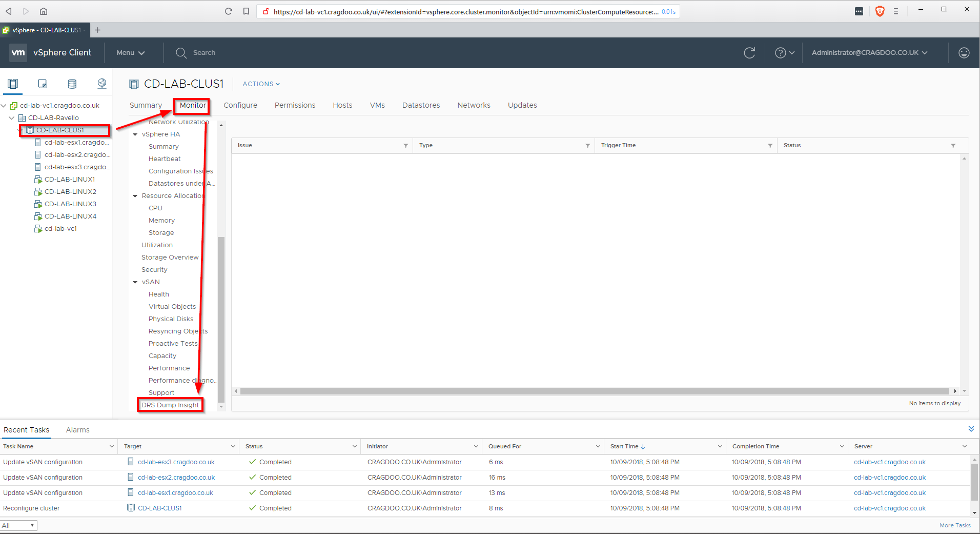Open browser hamburger menu
Screen dimensions: 980x534
pos(896,11)
